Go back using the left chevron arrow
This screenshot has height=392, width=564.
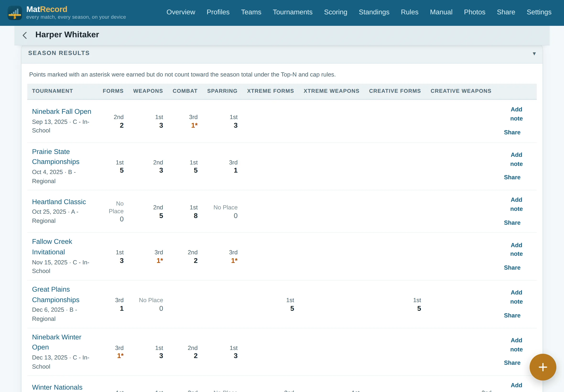coord(25,35)
